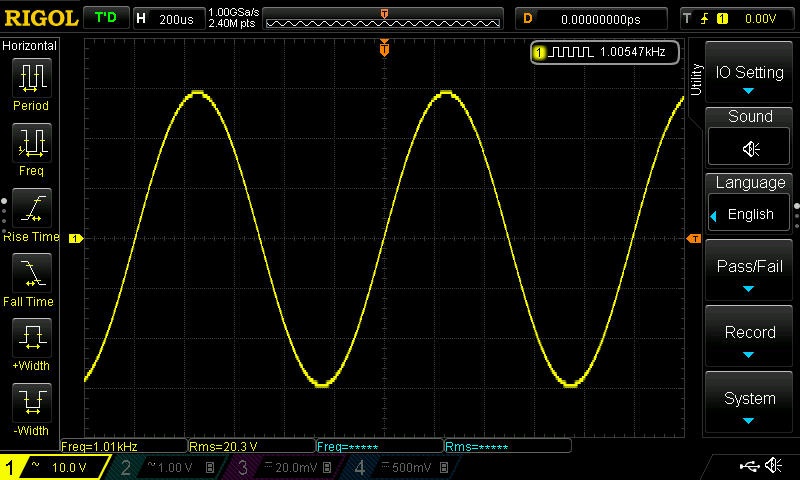
Task: Expand the IO Setting submenu
Action: pyautogui.click(x=750, y=78)
